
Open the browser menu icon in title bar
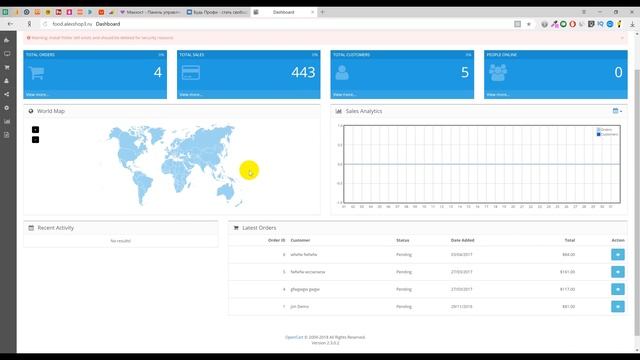click(x=584, y=12)
